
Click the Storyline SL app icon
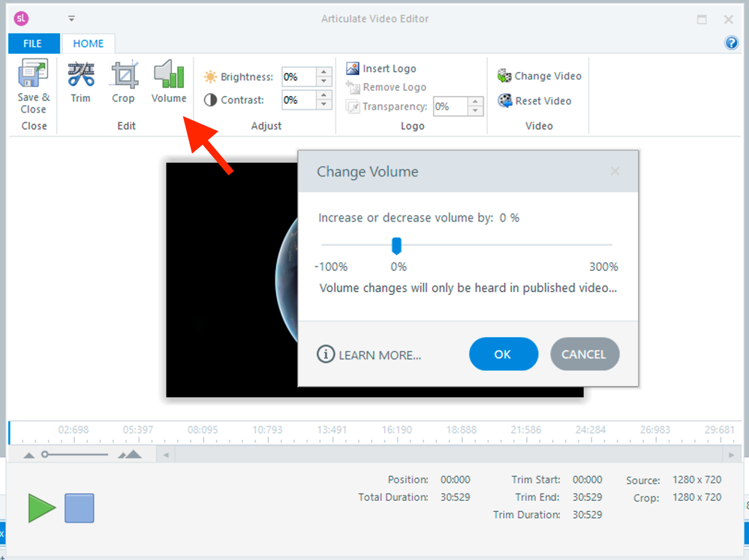[x=21, y=19]
